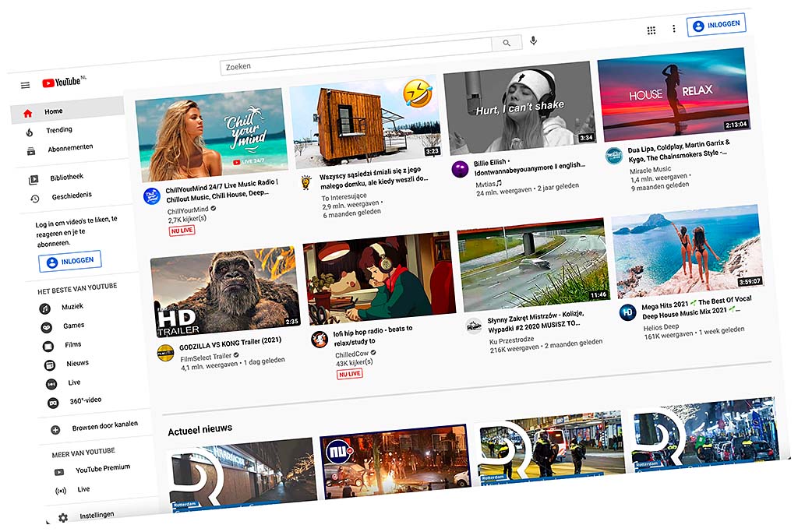Click the Helios Deep channel name
The image size is (798, 532).
pos(661,328)
